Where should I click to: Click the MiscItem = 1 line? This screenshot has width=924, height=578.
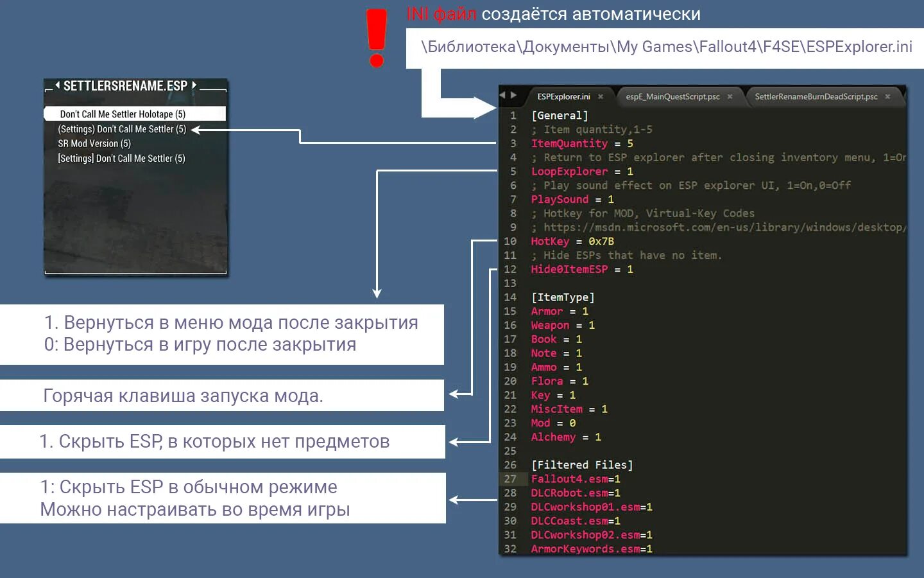[569, 409]
